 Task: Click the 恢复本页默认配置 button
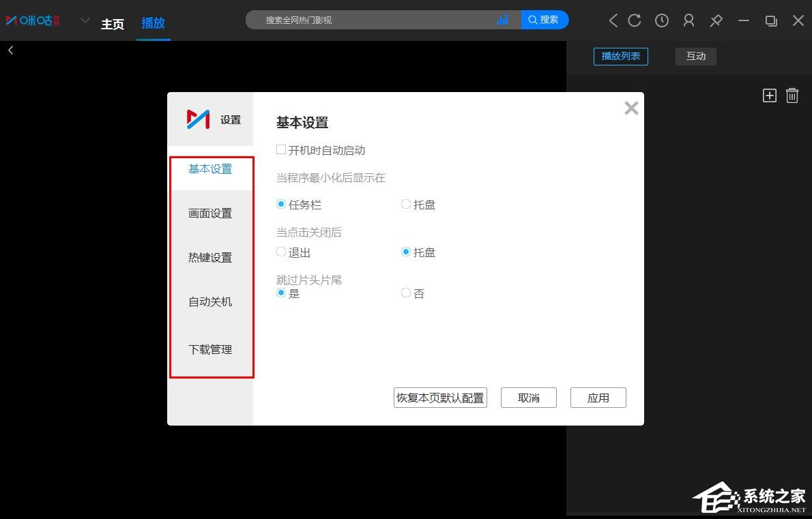[440, 398]
